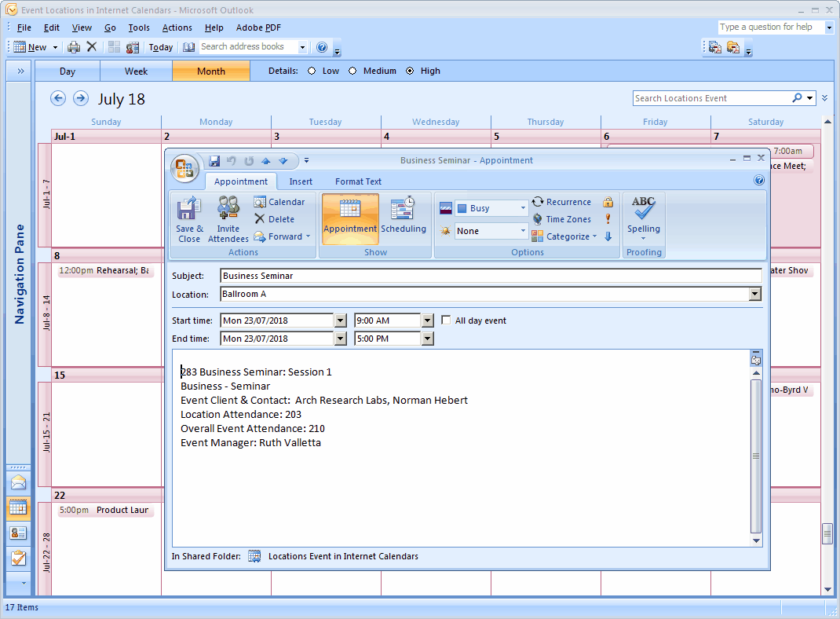
Task: Open the Search address books dropdown arrow
Action: [x=302, y=47]
